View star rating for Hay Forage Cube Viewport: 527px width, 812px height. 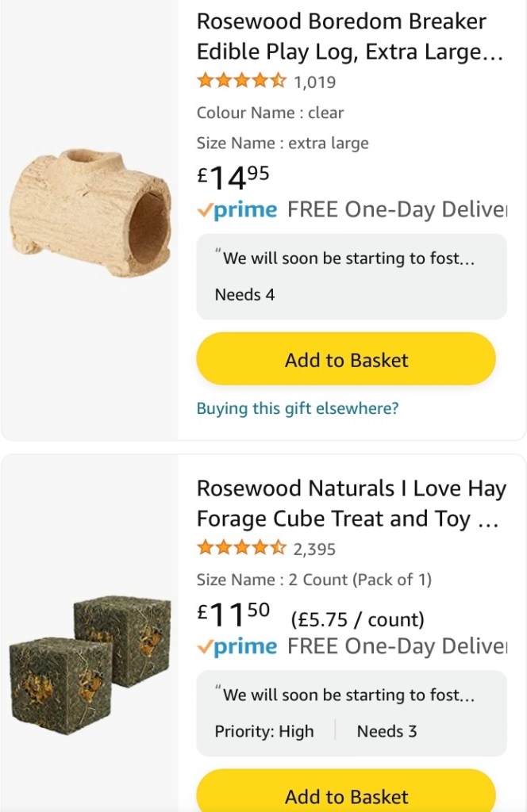click(x=241, y=548)
